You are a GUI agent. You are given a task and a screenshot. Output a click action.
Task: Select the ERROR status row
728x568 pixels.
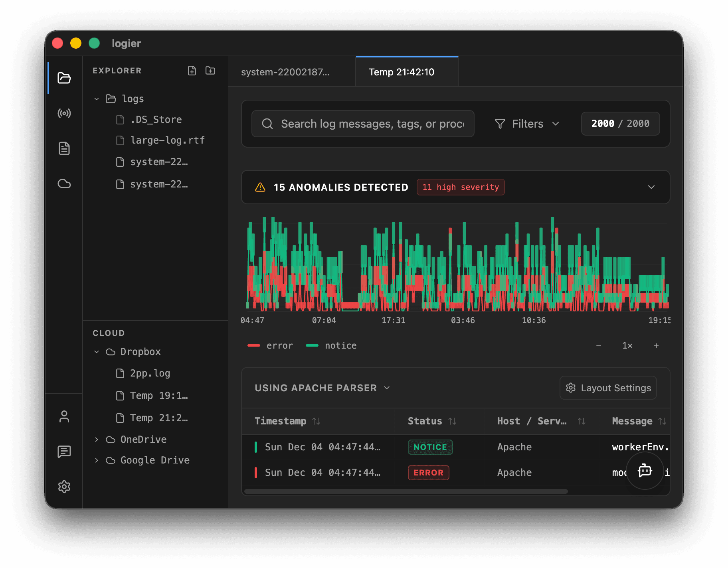(456, 473)
